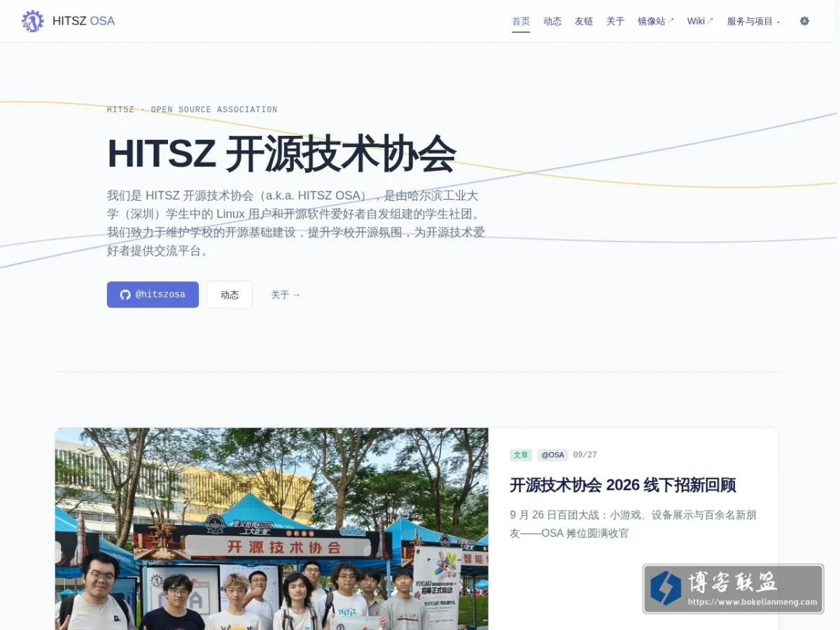
Task: Click the external arrow icon beside Wiki
Action: [x=710, y=21]
